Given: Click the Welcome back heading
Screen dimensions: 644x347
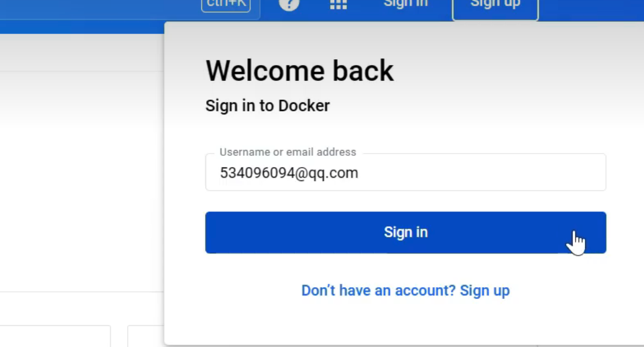Looking at the screenshot, I should (299, 71).
